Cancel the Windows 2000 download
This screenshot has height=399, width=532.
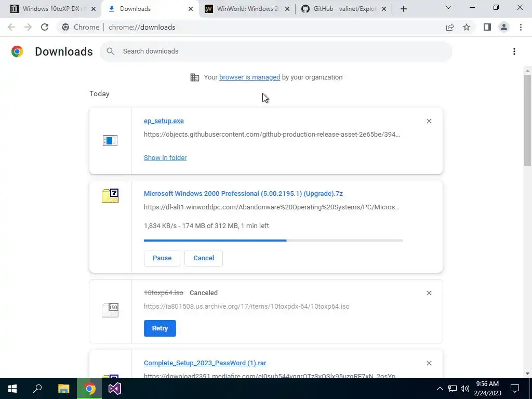204,258
